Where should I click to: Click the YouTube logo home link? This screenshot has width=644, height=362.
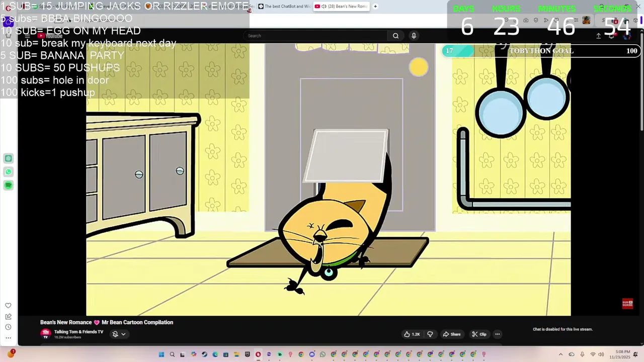coord(50,36)
